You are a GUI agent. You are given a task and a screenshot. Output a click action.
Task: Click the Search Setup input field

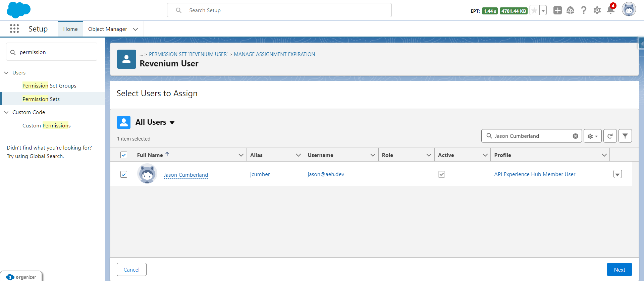(279, 10)
